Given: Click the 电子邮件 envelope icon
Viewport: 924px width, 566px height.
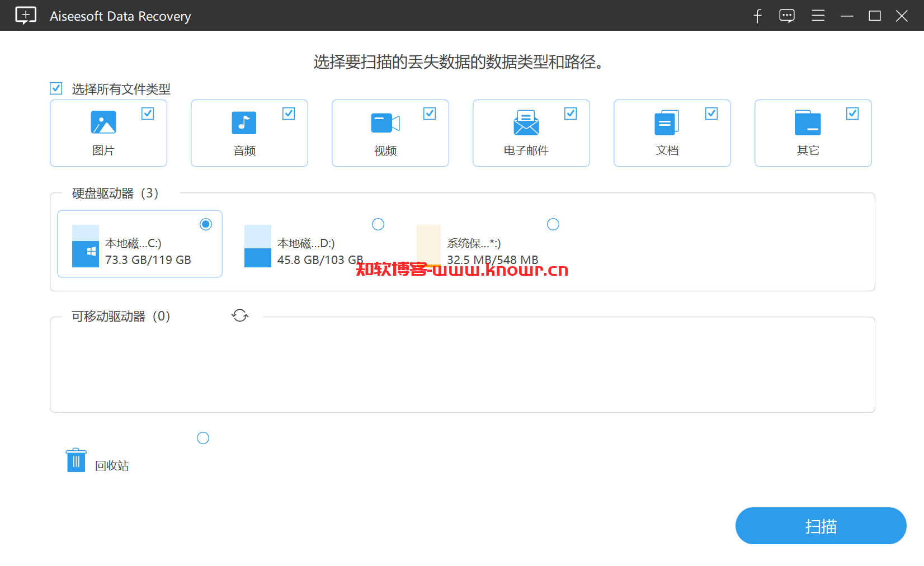Looking at the screenshot, I should (x=526, y=122).
